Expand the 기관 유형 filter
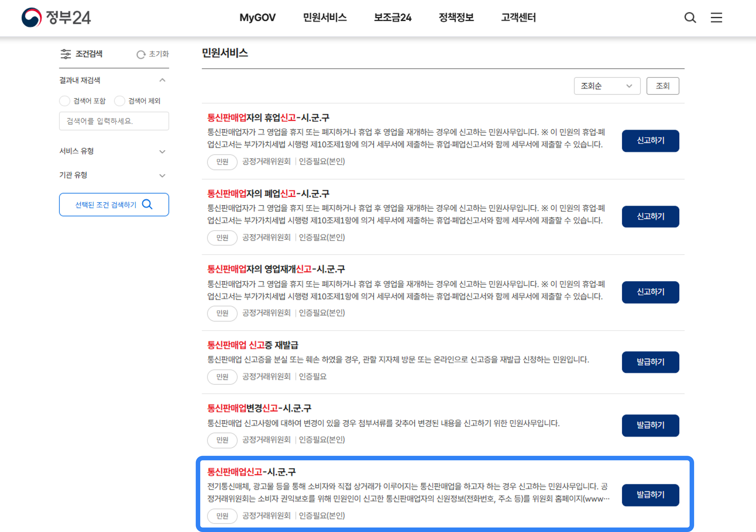The width and height of the screenshot is (756, 532). point(162,175)
